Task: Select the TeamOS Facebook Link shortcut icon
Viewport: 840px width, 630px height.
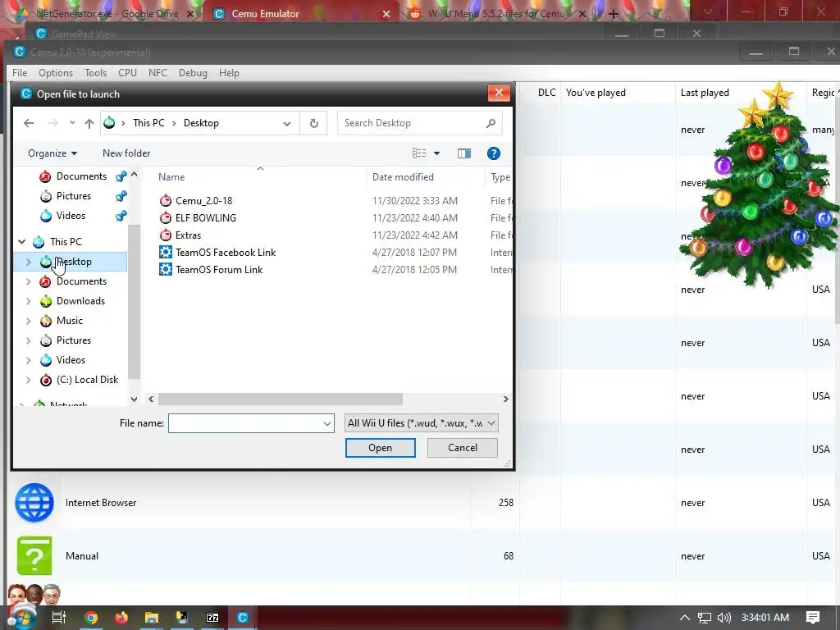Action: click(x=166, y=253)
